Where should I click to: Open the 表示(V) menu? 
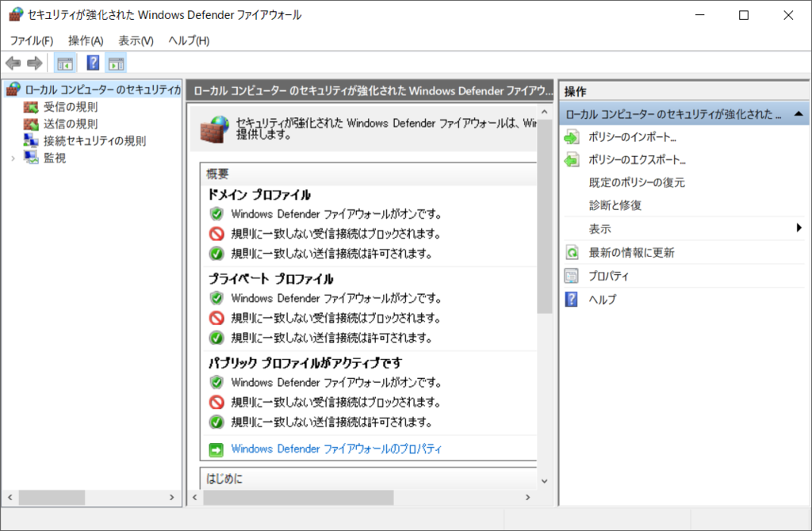136,40
